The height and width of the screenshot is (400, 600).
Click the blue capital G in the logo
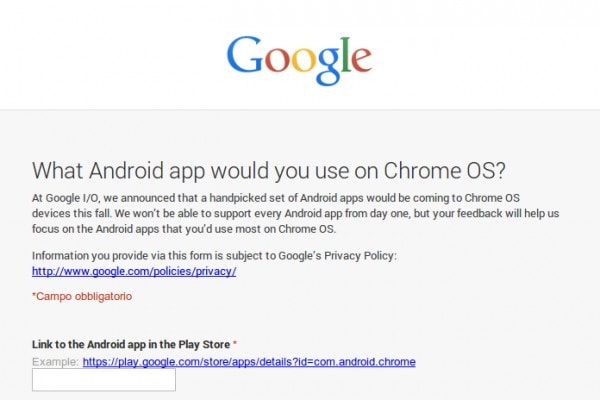coord(245,54)
